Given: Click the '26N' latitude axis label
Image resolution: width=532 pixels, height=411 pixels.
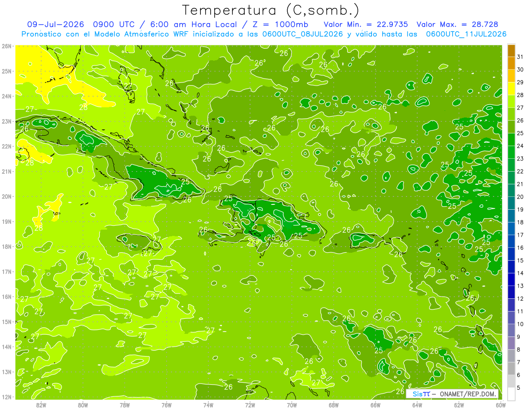Looking at the screenshot, I should (x=7, y=46).
